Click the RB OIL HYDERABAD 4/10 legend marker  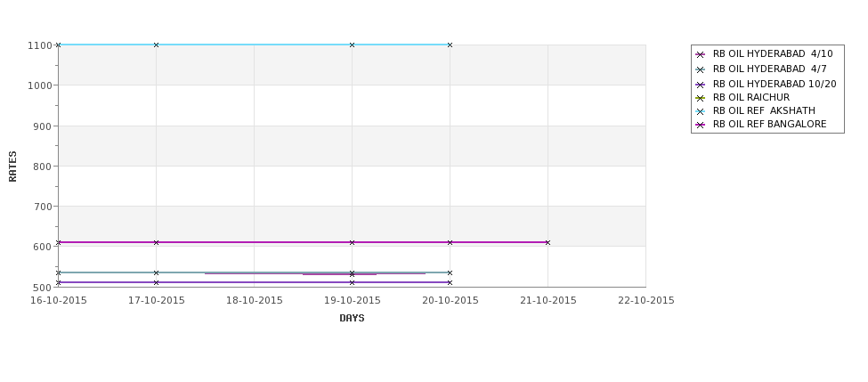(701, 54)
